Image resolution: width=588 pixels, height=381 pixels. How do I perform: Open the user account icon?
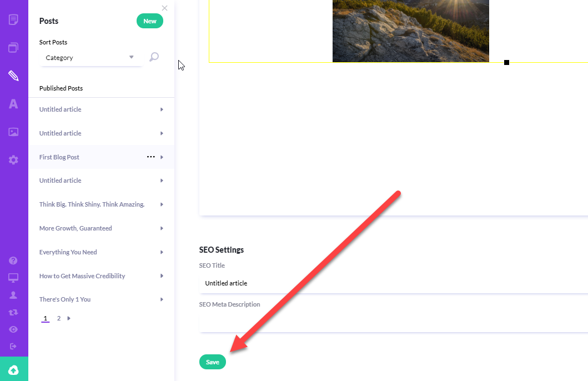[13, 295]
